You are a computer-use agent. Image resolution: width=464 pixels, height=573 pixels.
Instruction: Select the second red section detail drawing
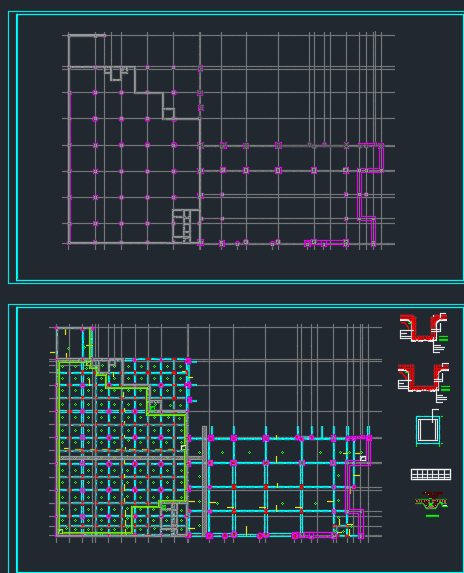point(423,383)
